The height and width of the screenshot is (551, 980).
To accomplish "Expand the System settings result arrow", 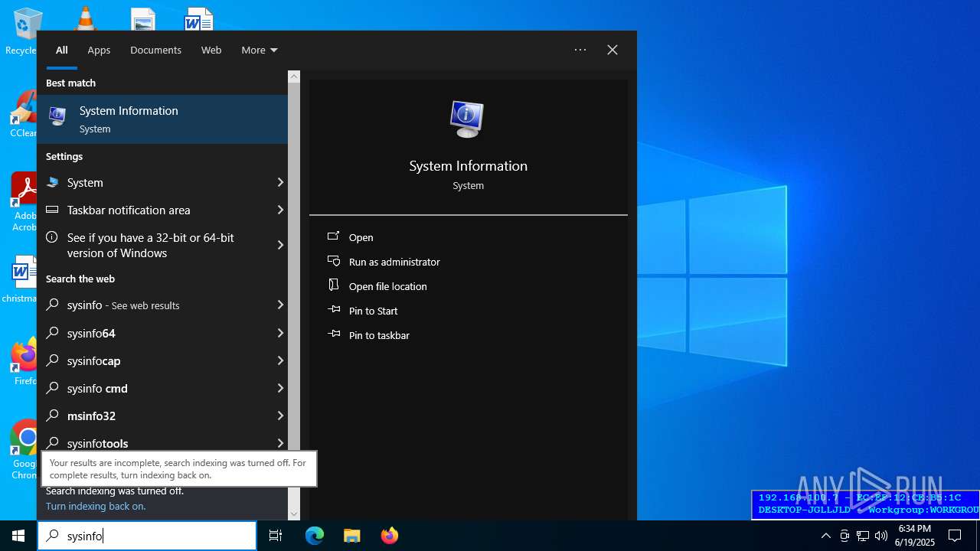I will click(x=280, y=182).
